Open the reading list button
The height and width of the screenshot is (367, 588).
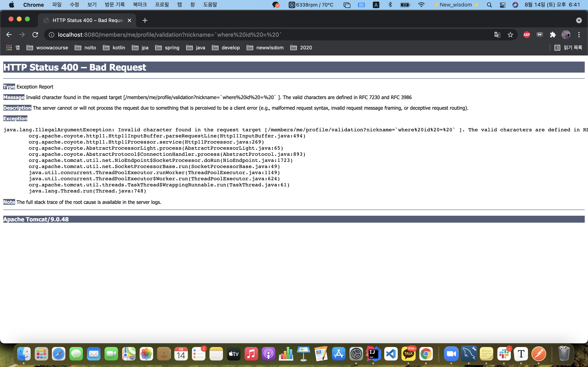coord(568,48)
